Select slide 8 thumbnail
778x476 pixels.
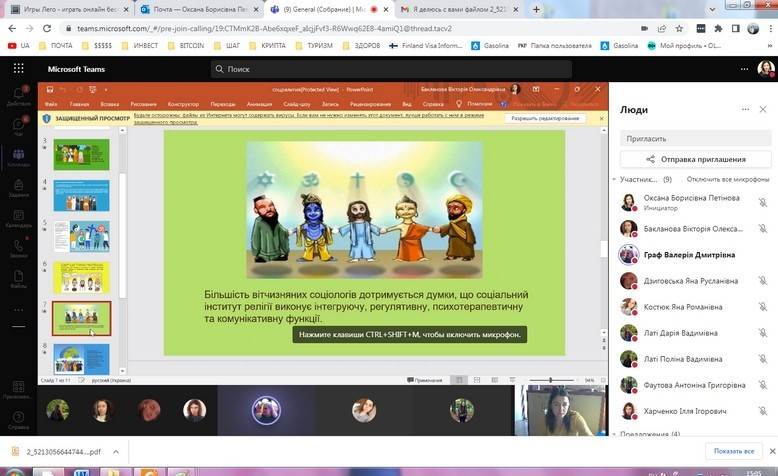(x=81, y=358)
